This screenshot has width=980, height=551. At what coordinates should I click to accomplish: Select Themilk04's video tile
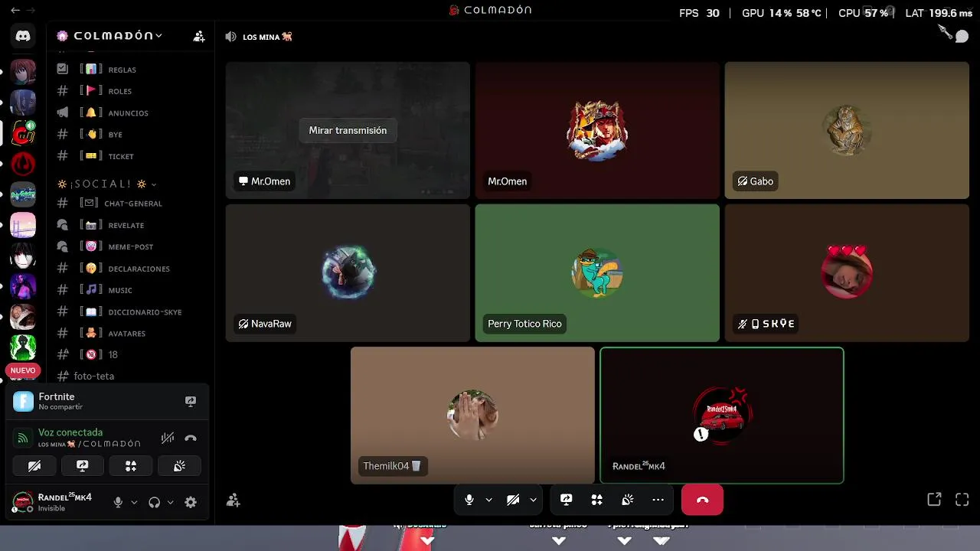(472, 416)
